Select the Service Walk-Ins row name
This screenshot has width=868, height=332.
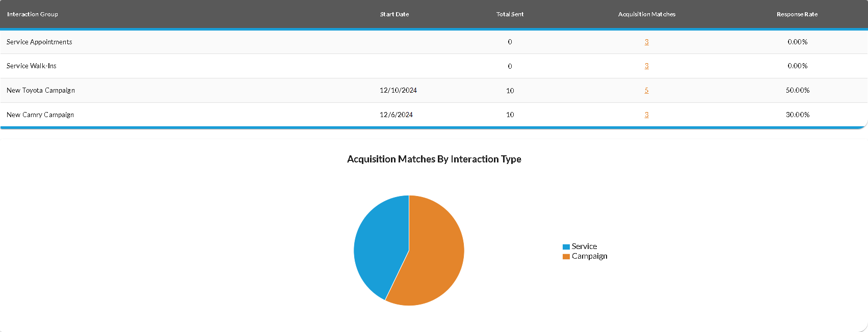[32, 66]
